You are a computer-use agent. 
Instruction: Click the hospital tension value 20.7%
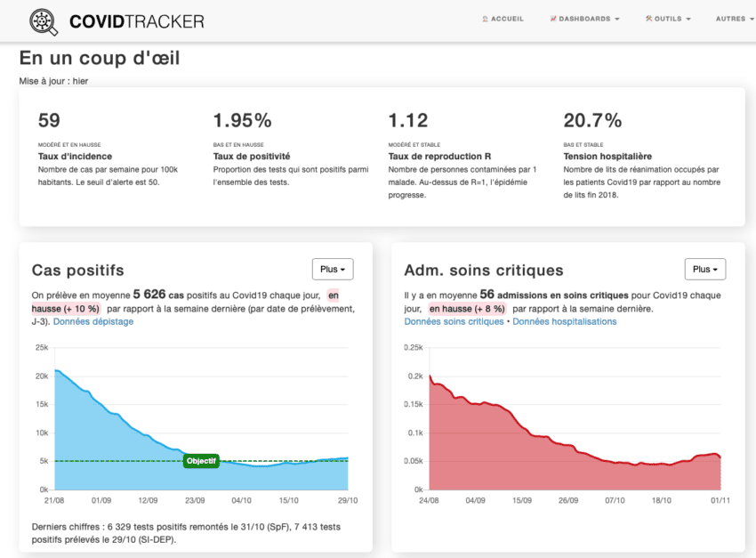[x=592, y=120]
